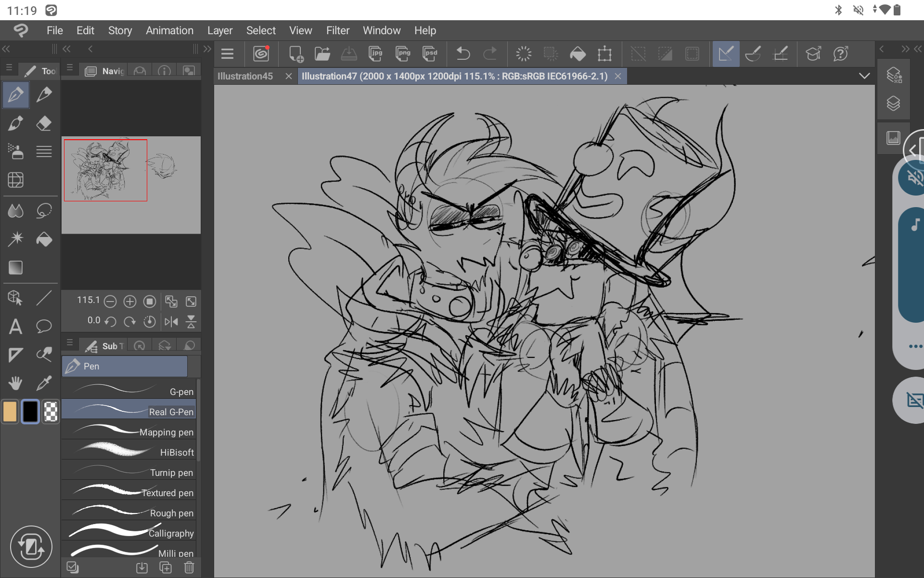Viewport: 924px width, 578px height.
Task: Select the black main color swatch
Action: (30, 412)
